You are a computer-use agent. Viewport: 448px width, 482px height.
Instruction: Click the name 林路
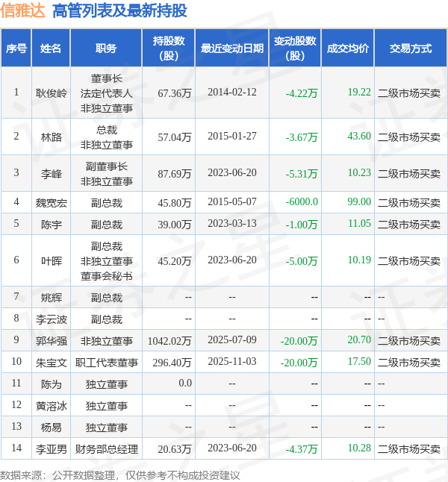point(51,137)
